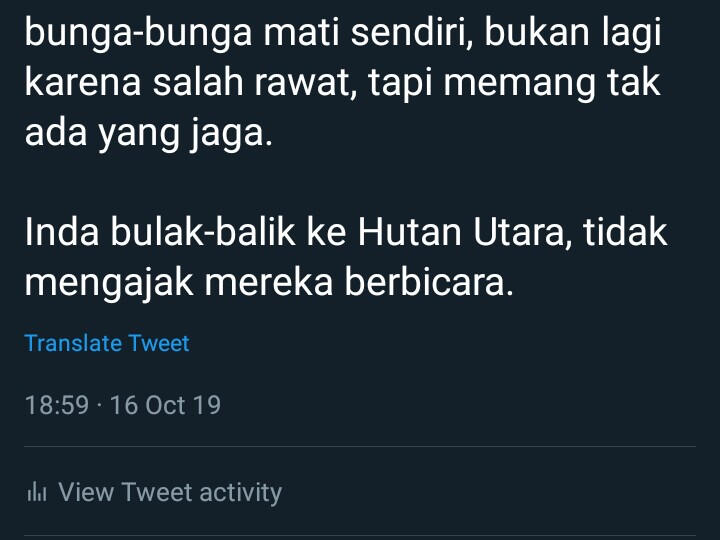720x540 pixels.
Task: Click the word 'Inda' in the tweet
Action: tap(62, 232)
